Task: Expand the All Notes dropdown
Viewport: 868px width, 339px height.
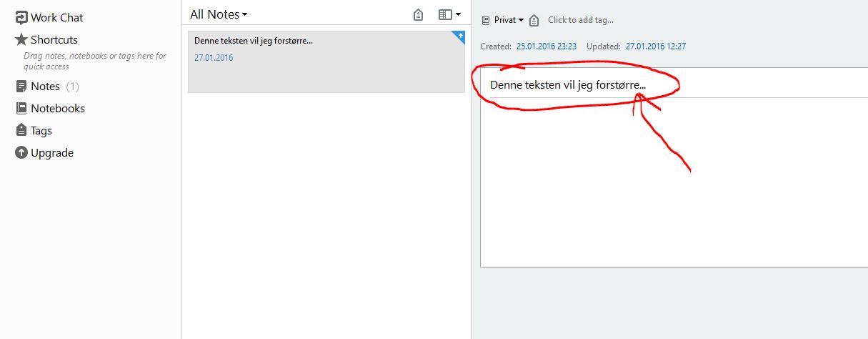Action: [219, 14]
